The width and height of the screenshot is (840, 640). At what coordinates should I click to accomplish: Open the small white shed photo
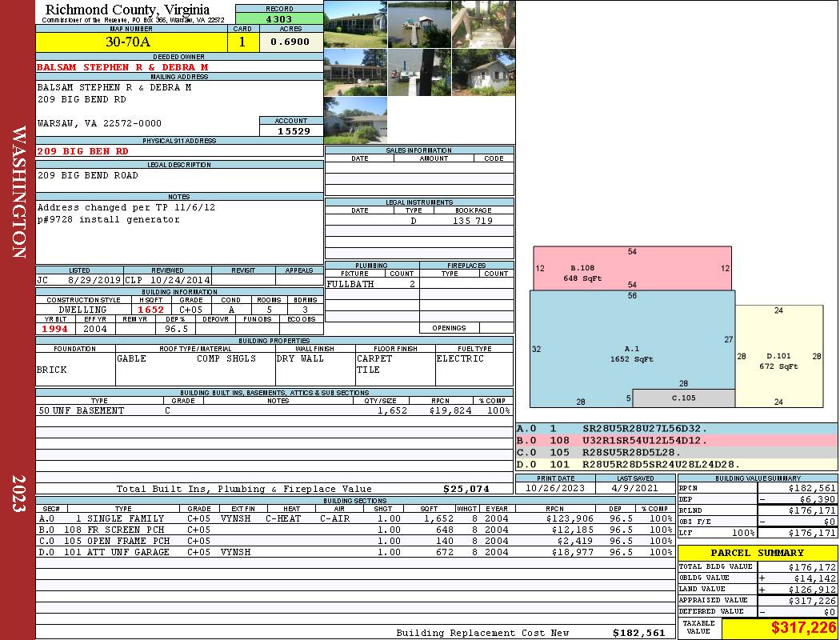coord(483,73)
